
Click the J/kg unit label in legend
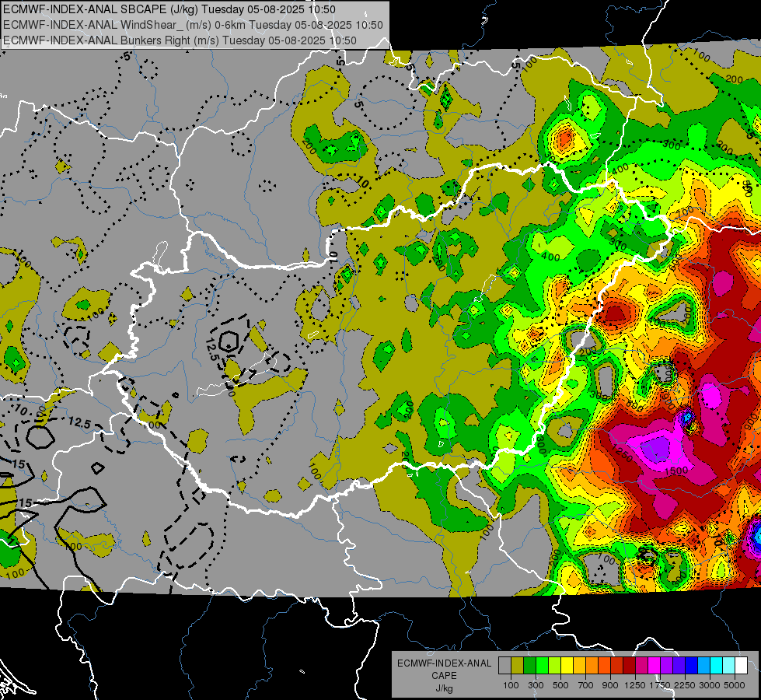[x=444, y=688]
